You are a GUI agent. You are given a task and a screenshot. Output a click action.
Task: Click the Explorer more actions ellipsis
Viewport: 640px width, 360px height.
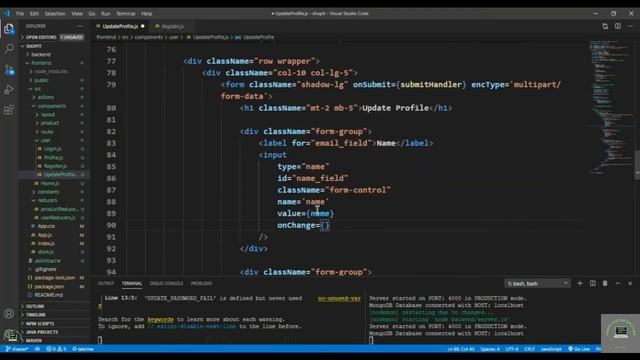80,26
